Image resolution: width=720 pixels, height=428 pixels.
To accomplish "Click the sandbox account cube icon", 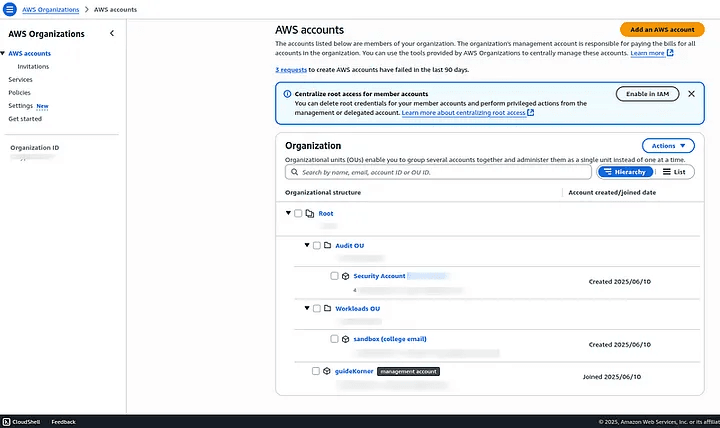I will pyautogui.click(x=345, y=339).
